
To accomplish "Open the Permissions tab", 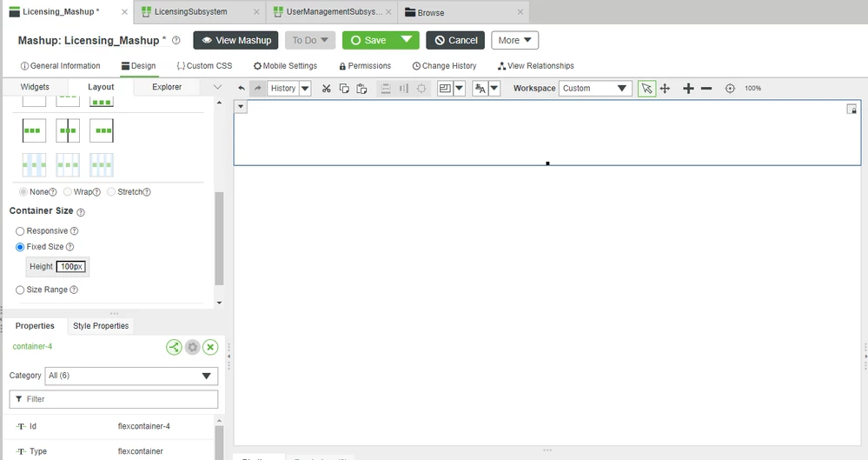I will tap(365, 66).
